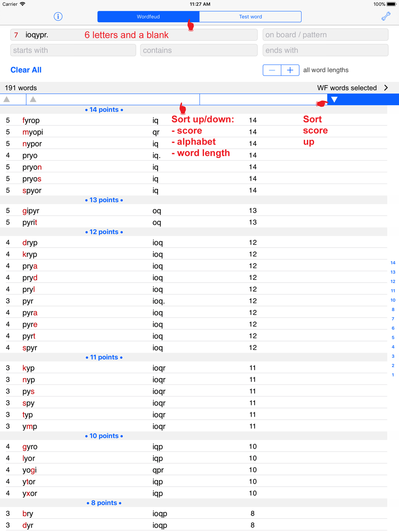Decrease word length with minus button
399x532 pixels.
pos(272,70)
